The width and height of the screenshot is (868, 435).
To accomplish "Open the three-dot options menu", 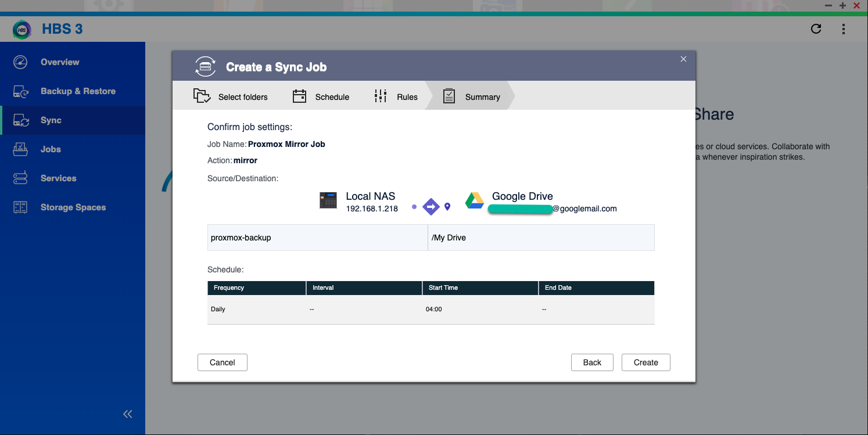I will tap(844, 28).
